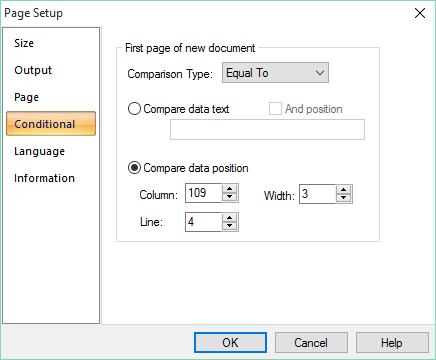The image size is (436, 360).
Task: Confirm with the OK button
Action: [x=230, y=342]
